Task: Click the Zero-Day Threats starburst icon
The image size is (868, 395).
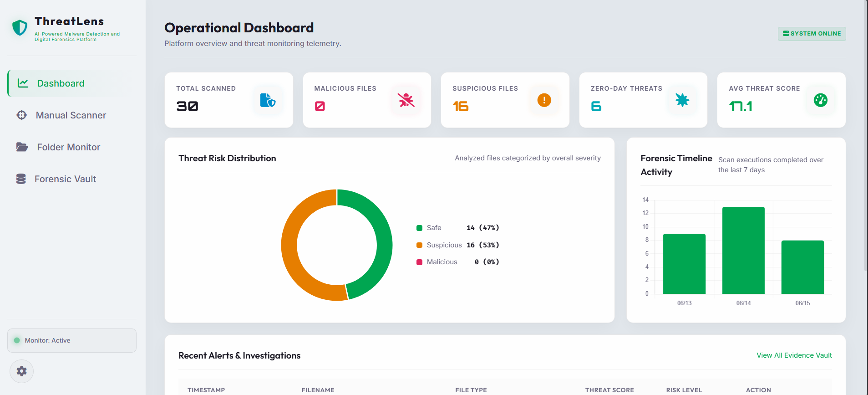Action: 682,100
